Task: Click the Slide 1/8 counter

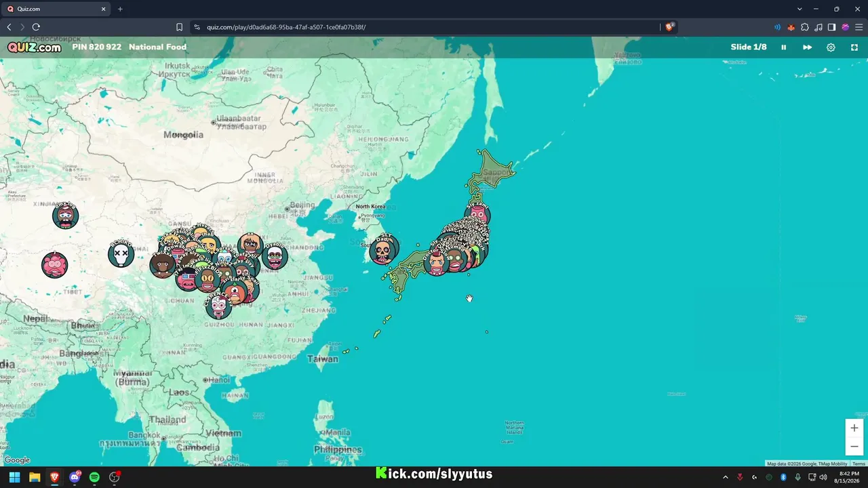Action: (749, 47)
